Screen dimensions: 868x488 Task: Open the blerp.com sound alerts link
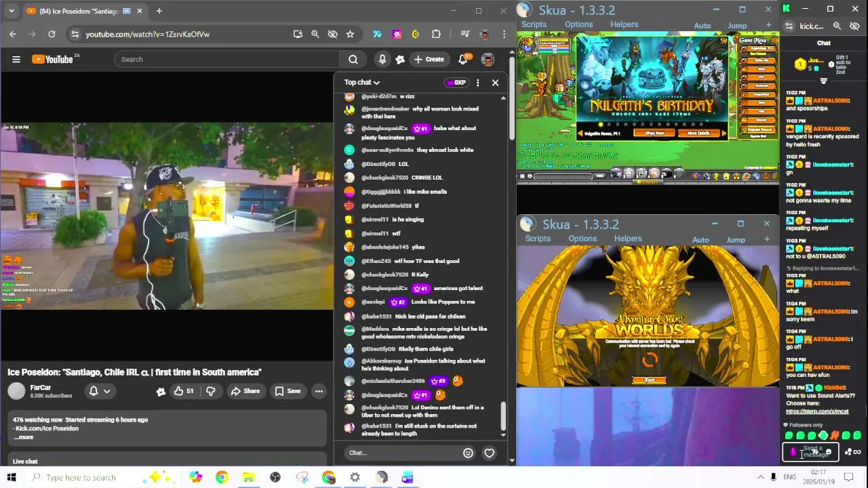point(816,411)
